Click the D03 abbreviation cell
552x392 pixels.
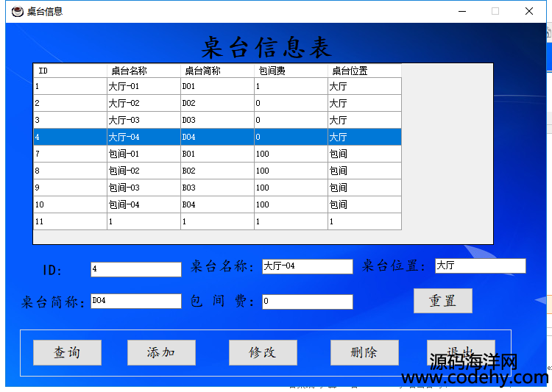(x=217, y=120)
